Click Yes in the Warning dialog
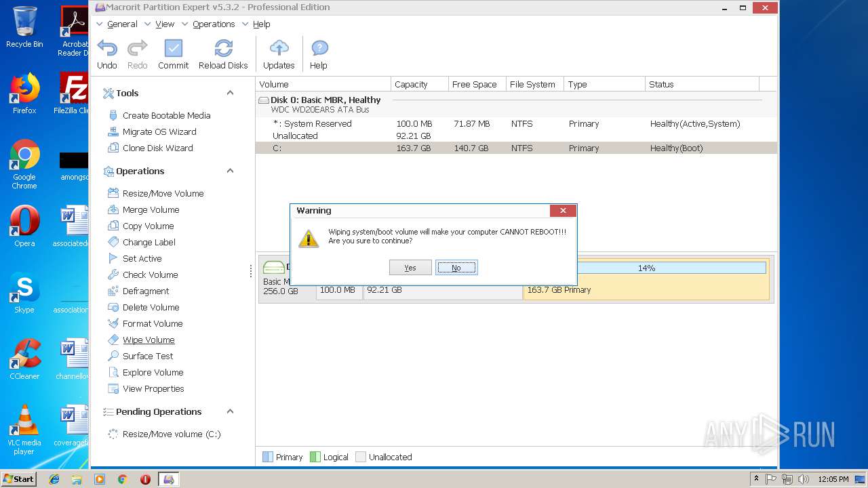The image size is (868, 488). click(x=410, y=268)
